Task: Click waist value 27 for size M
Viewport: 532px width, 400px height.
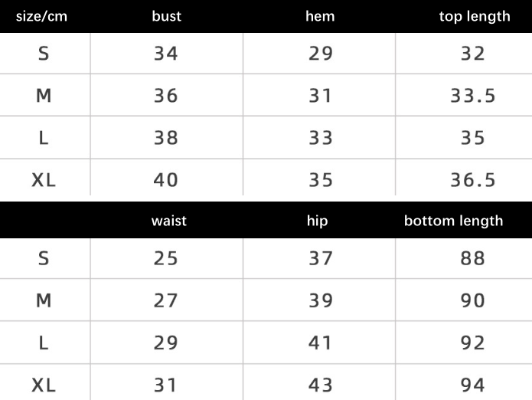Action: pyautogui.click(x=166, y=300)
